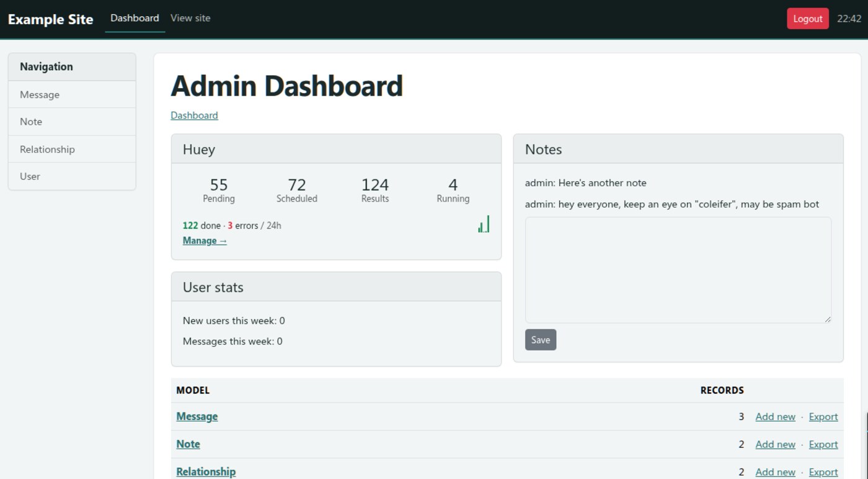Click the Admin Dashboard heading
The height and width of the screenshot is (479, 868).
click(x=287, y=86)
